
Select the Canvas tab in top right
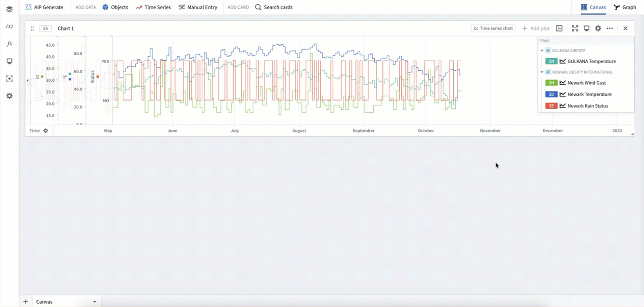[593, 7]
